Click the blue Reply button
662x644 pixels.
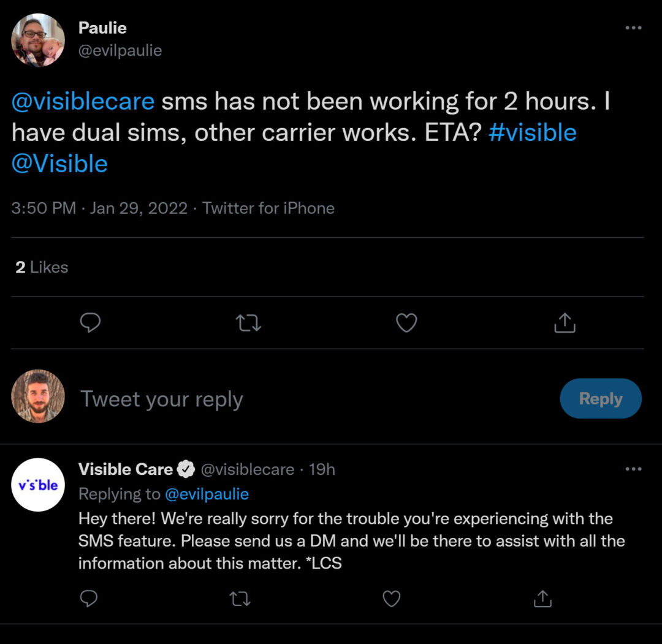pyautogui.click(x=600, y=399)
